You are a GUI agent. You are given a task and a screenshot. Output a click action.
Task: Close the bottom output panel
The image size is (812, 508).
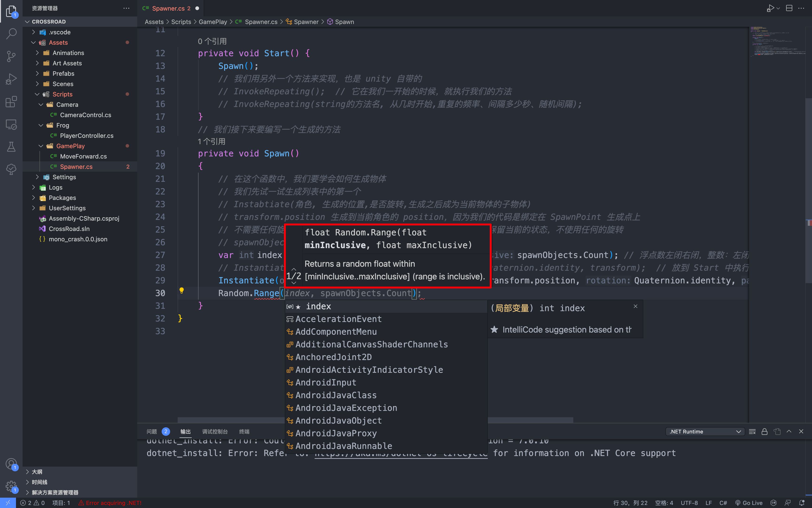801,431
